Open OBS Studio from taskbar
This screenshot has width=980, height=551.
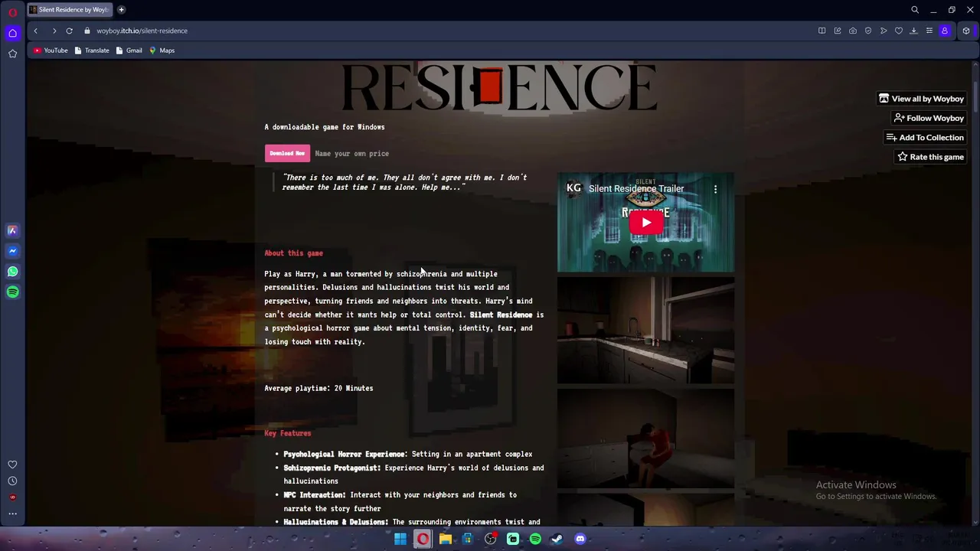pyautogui.click(x=490, y=539)
